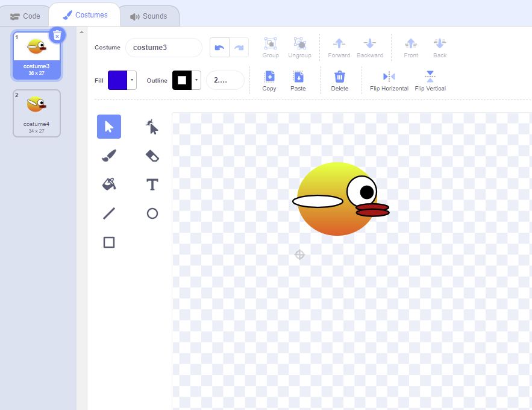This screenshot has width=532, height=410.
Task: Open the Costumes tab
Action: 85,15
